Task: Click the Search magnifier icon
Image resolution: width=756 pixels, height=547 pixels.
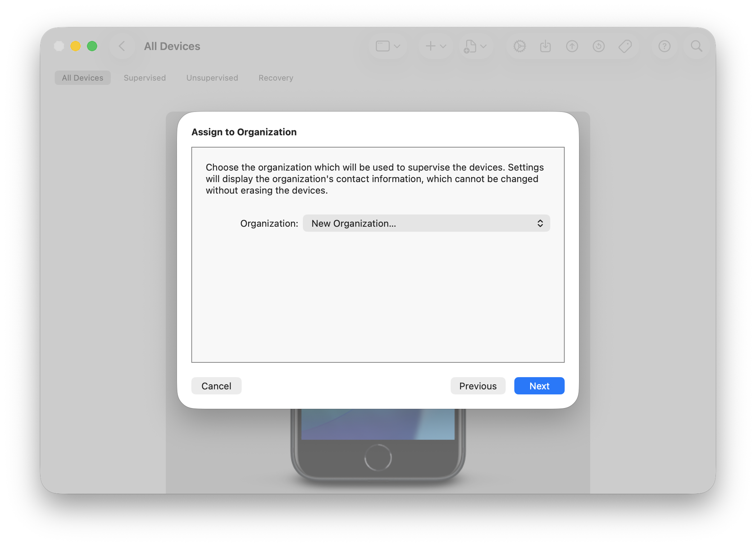Action: [697, 46]
